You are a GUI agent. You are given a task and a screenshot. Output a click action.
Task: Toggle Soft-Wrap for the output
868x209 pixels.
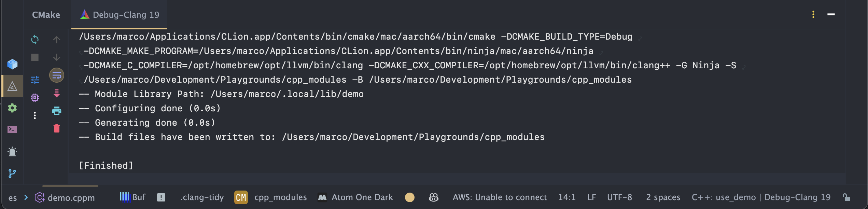57,75
